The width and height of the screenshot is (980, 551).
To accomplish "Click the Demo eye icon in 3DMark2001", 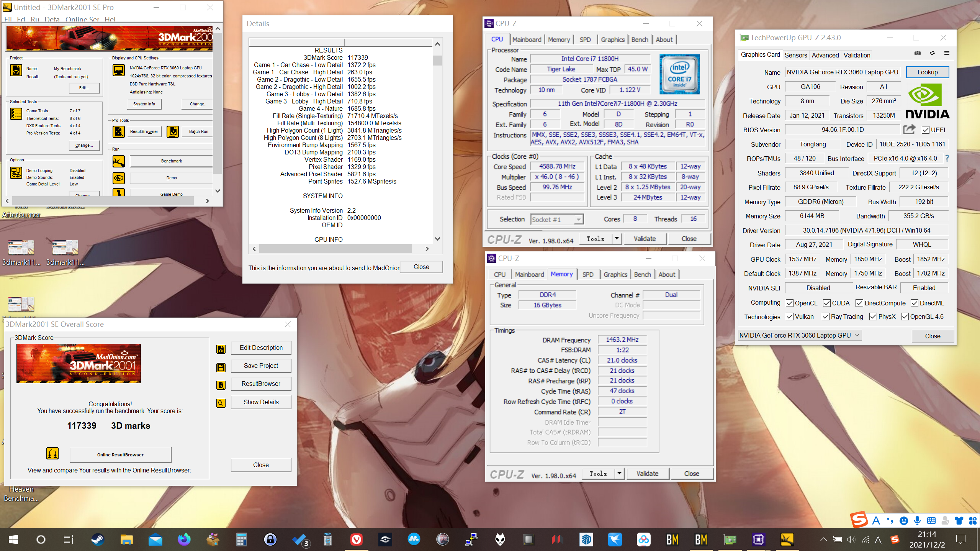I will click(x=118, y=178).
